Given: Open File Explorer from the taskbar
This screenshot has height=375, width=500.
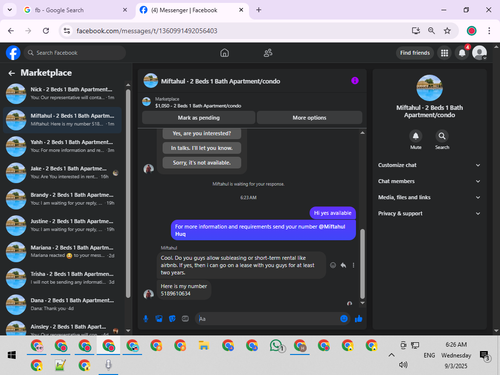Looking at the screenshot, I should pos(204,346).
